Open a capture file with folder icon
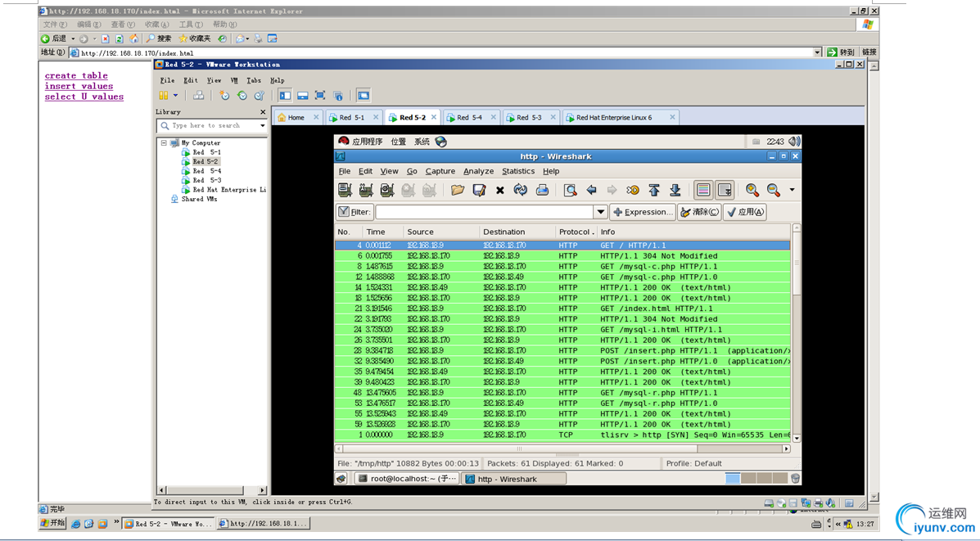This screenshot has width=980, height=541. [458, 190]
